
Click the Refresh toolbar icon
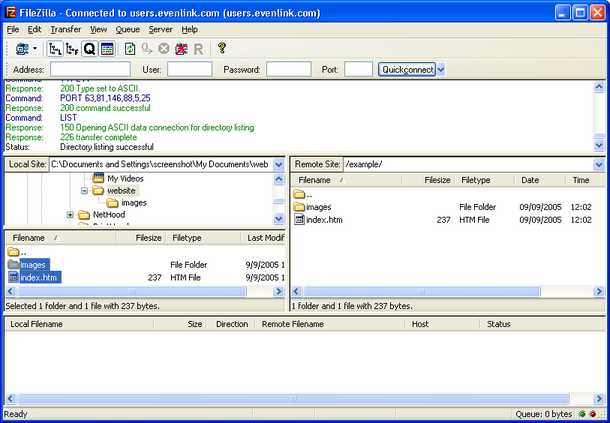130,49
